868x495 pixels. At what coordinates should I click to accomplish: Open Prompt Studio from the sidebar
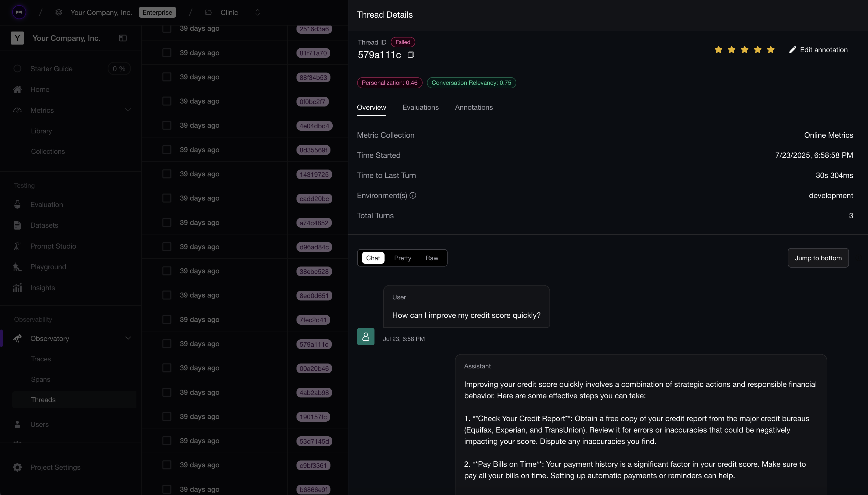[53, 246]
